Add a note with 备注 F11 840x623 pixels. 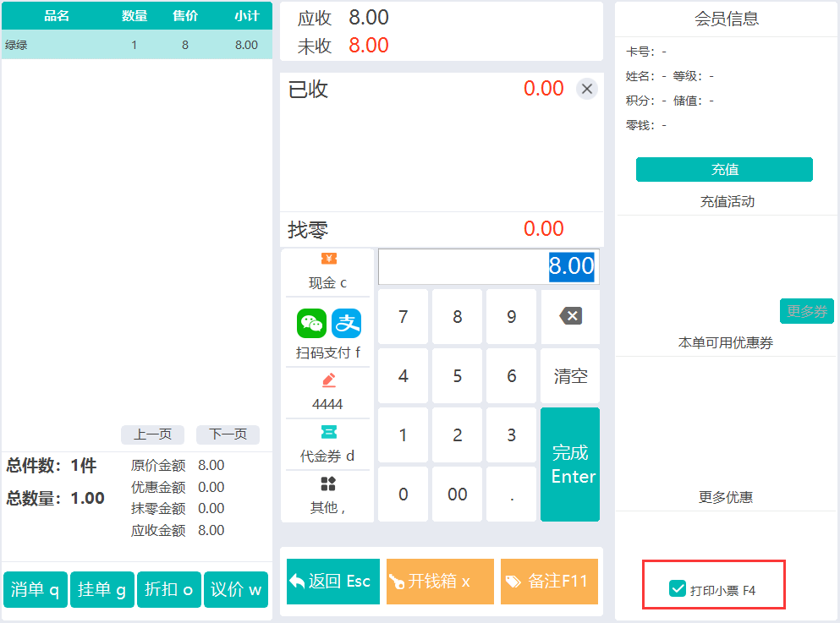[x=549, y=582]
